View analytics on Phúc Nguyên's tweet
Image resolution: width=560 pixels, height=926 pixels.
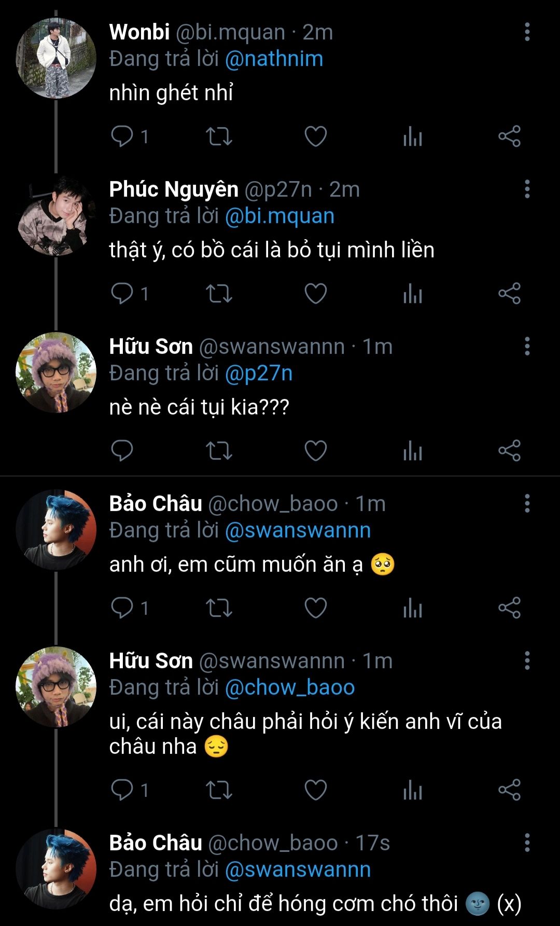click(x=413, y=294)
